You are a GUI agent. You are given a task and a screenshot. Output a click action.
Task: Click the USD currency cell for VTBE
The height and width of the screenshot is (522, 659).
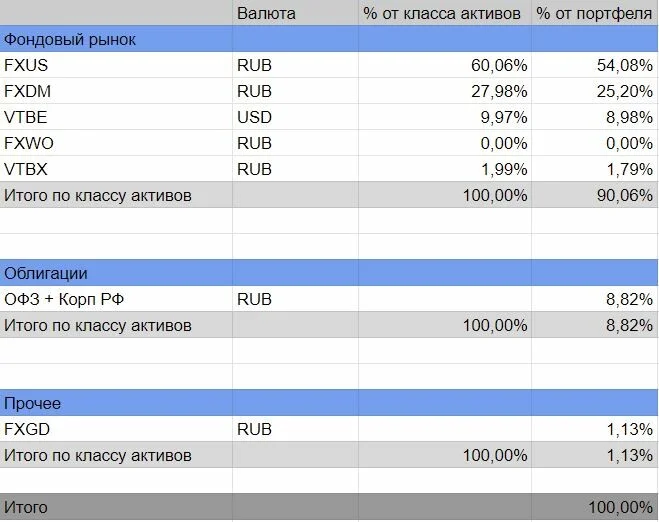(295, 117)
